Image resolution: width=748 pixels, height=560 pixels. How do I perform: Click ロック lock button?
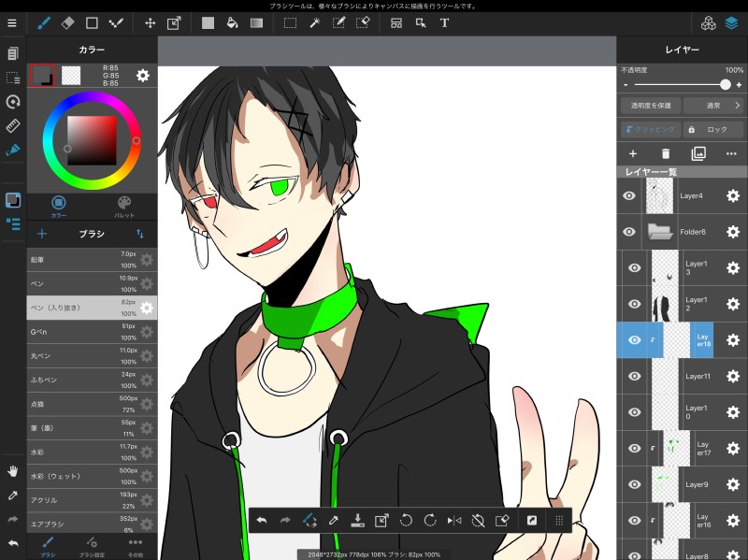[713, 129]
